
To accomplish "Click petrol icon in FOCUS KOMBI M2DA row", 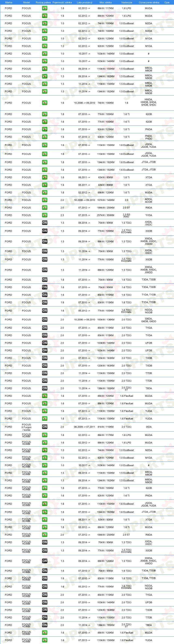I will (x=45, y=450).
